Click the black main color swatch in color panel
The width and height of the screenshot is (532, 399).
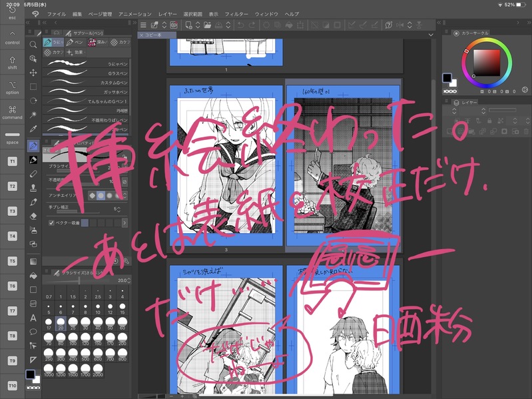(447, 78)
